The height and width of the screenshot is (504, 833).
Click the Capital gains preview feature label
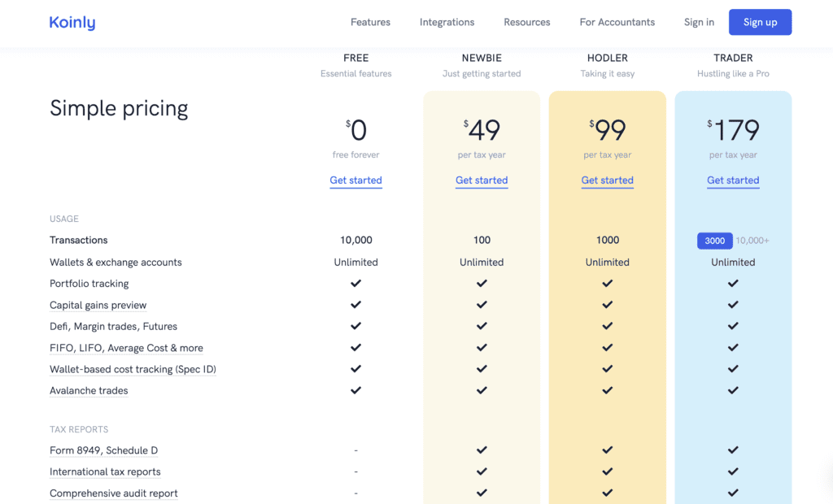pos(98,306)
